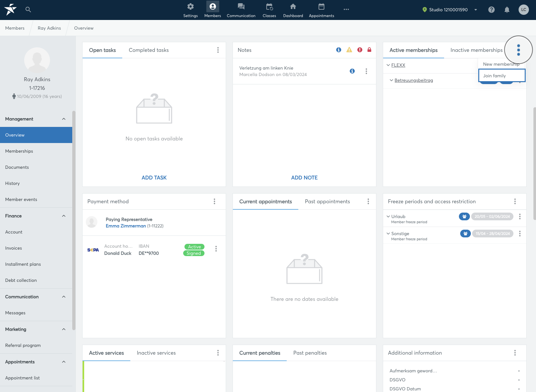Open Emma Zimmerman representative link
The width and height of the screenshot is (536, 392).
tap(126, 226)
